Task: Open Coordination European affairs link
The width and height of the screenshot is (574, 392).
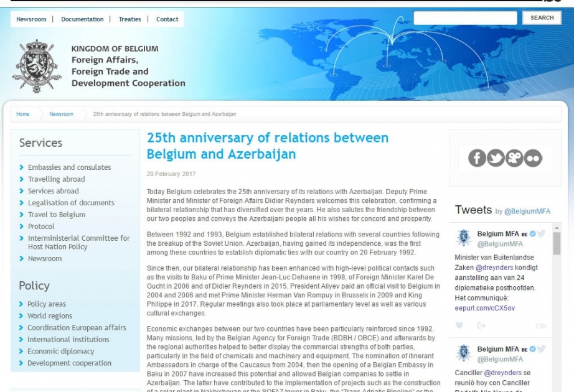Action: 77,327
